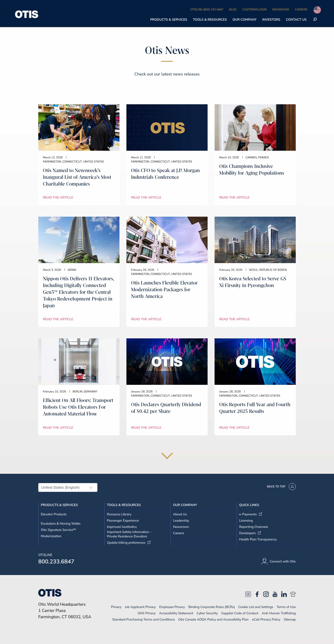Open Otis Signature Service footer link
Screen dimensions: 334x644
click(x=58, y=530)
